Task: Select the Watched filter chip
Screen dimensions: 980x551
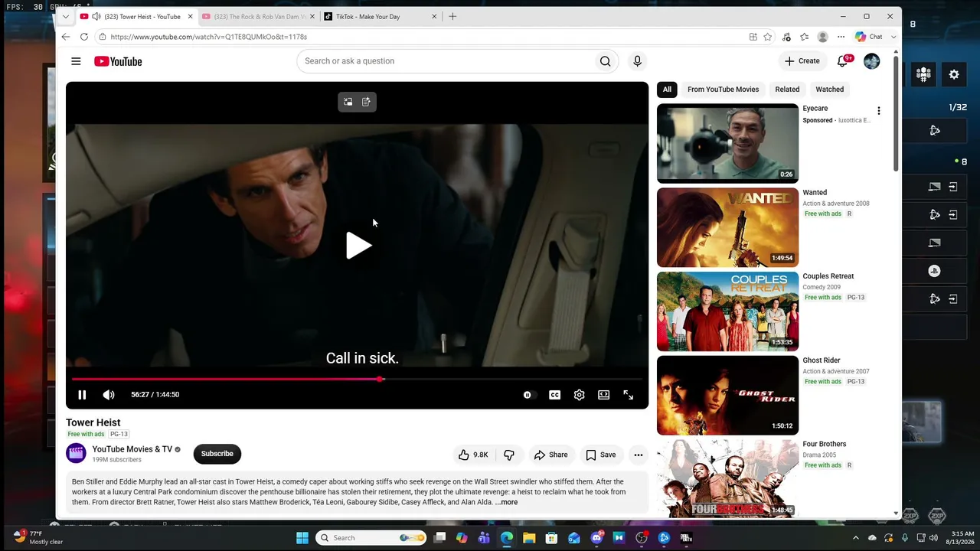Action: (x=830, y=90)
